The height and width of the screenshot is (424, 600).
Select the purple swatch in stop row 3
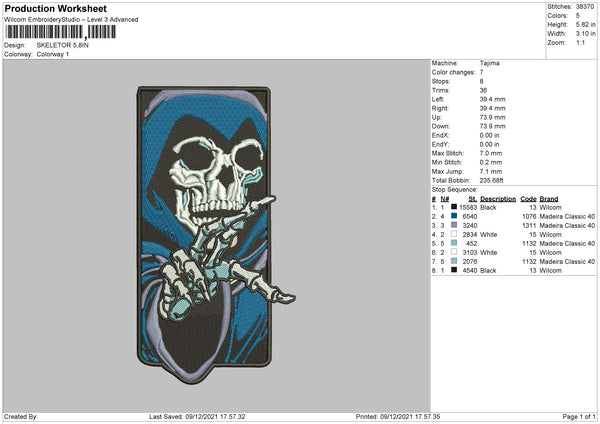pos(454,225)
